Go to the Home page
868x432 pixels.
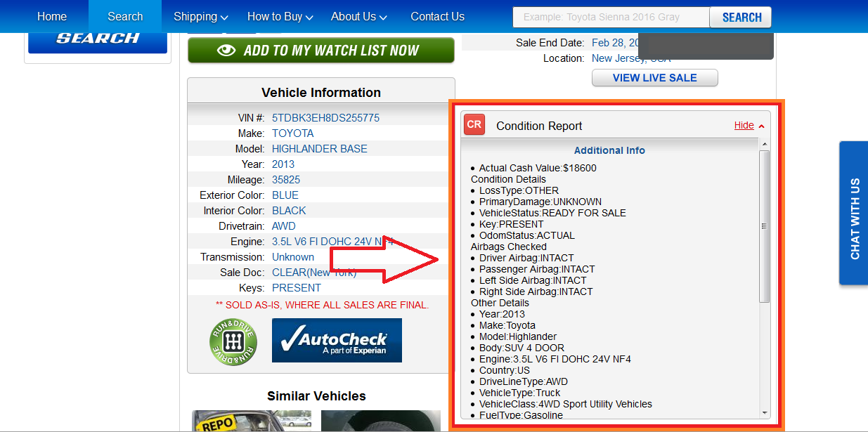[x=52, y=16]
